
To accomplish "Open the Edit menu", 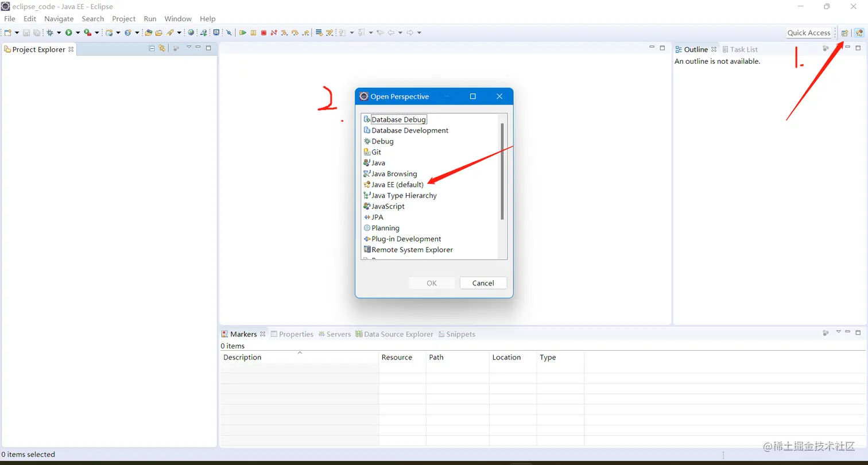I will tap(30, 19).
